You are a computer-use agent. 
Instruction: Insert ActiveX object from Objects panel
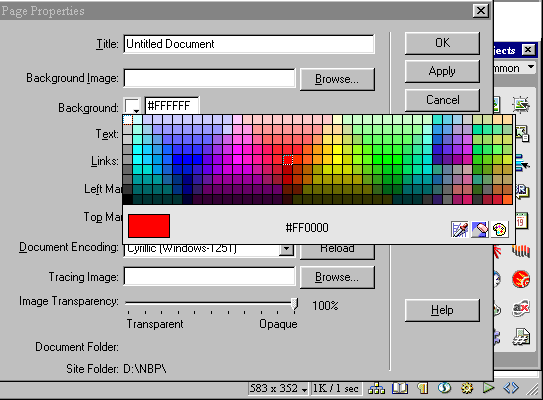point(521,308)
